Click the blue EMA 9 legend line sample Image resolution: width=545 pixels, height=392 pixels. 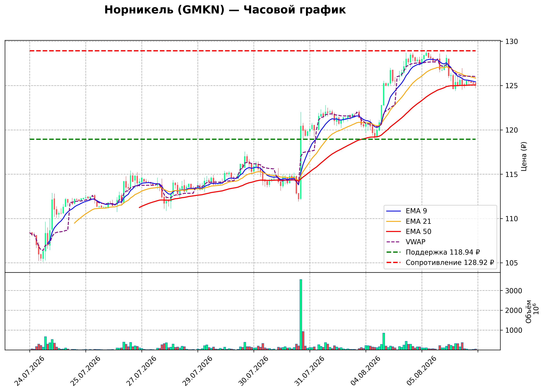pos(394,211)
